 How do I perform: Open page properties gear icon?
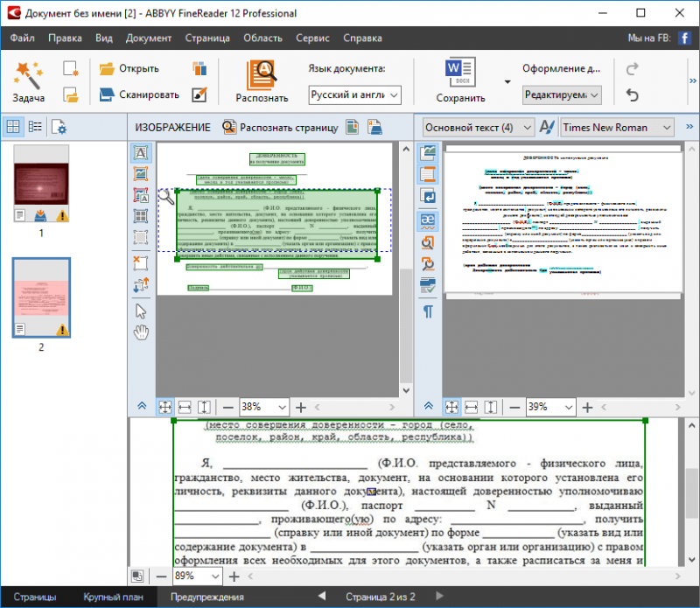pyautogui.click(x=59, y=127)
